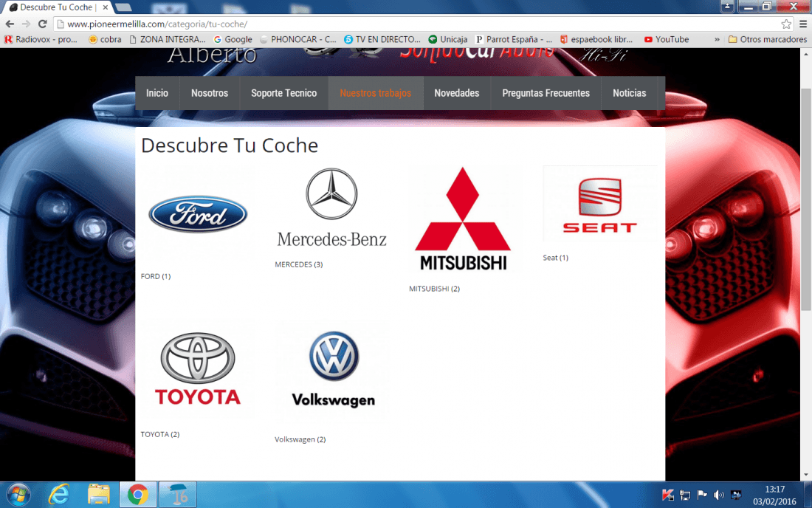The height and width of the screenshot is (508, 812).
Task: Open the espaebook bookmark
Action: (596, 39)
